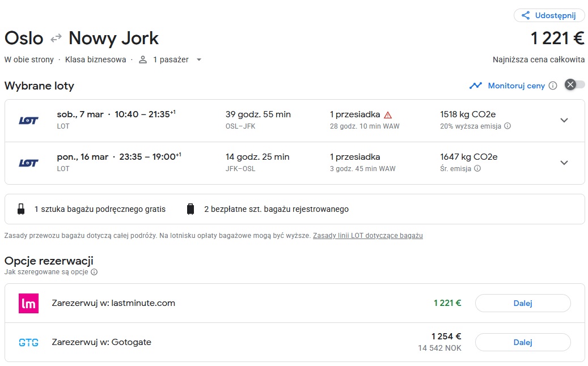The image size is (588, 366).
Task: Expand the pon., 16 mar flight details
Action: (x=564, y=163)
